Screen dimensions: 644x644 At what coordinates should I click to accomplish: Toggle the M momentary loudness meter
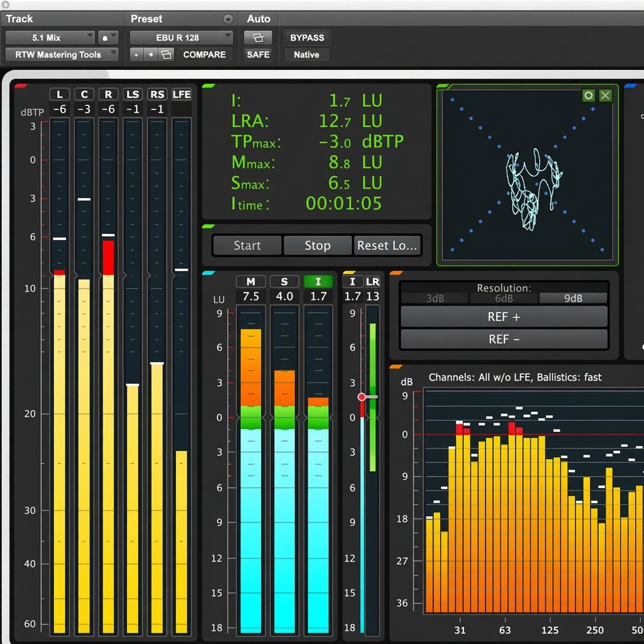[x=250, y=282]
